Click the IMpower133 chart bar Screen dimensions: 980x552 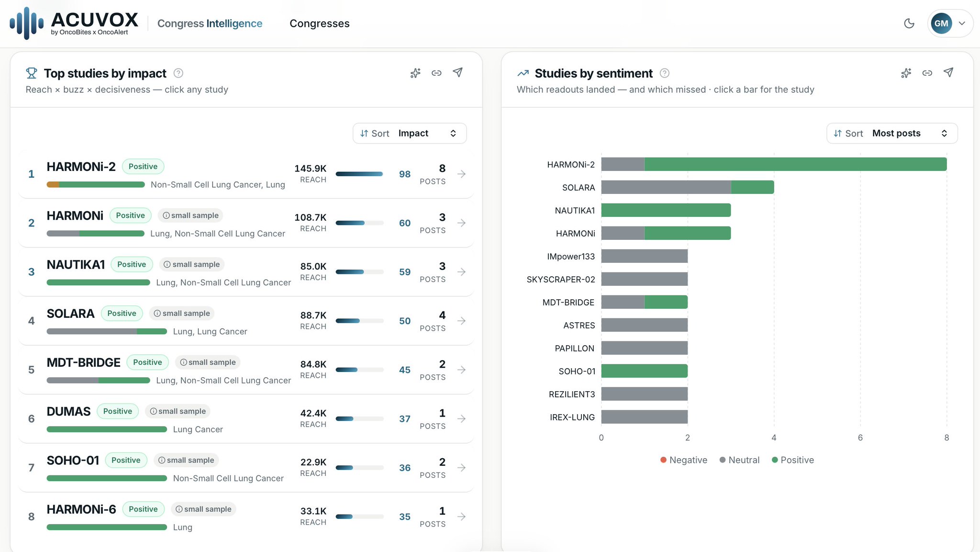(645, 256)
